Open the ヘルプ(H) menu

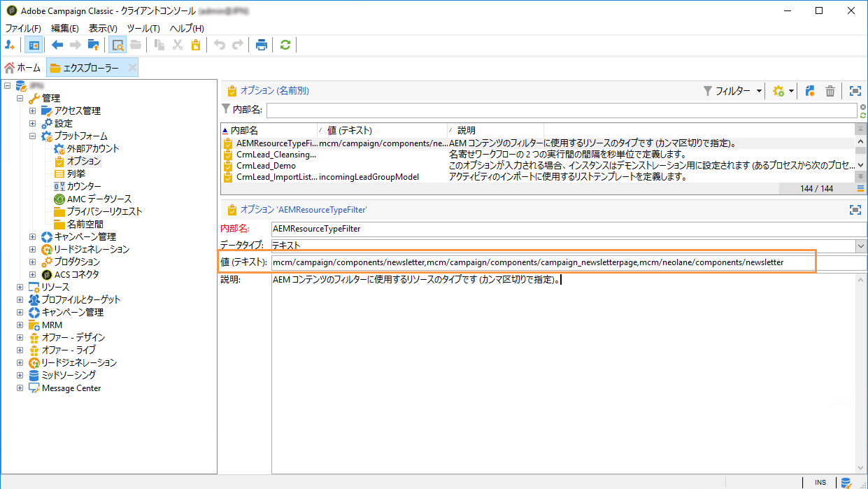pyautogui.click(x=187, y=28)
